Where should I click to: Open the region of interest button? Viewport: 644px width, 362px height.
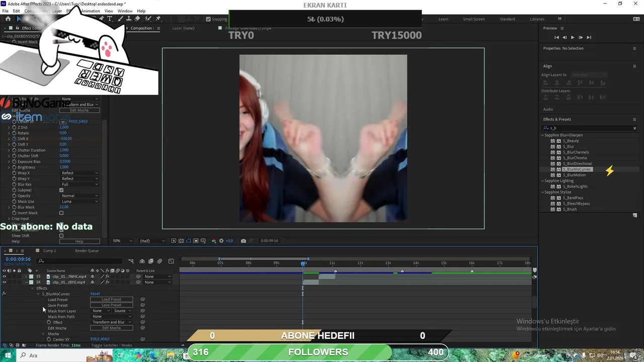196,241
